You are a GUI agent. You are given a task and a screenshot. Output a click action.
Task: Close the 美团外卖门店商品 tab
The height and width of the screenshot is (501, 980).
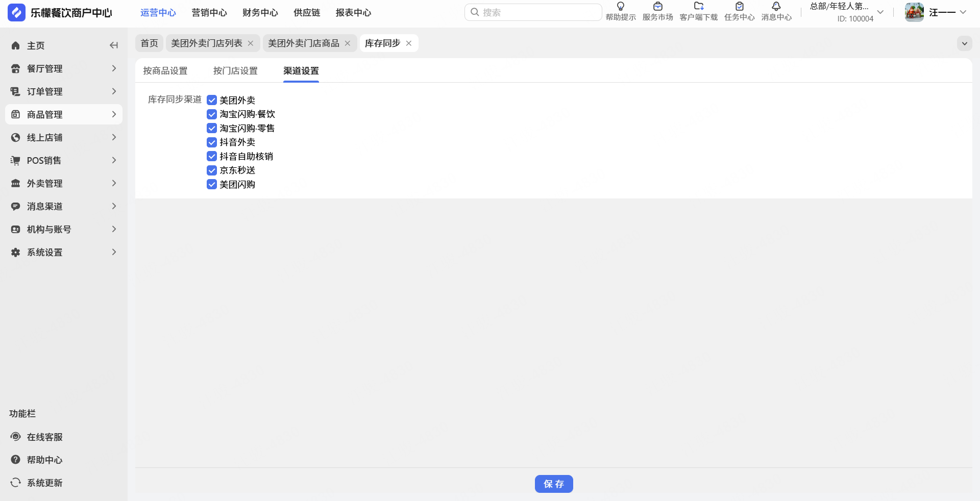pos(348,43)
